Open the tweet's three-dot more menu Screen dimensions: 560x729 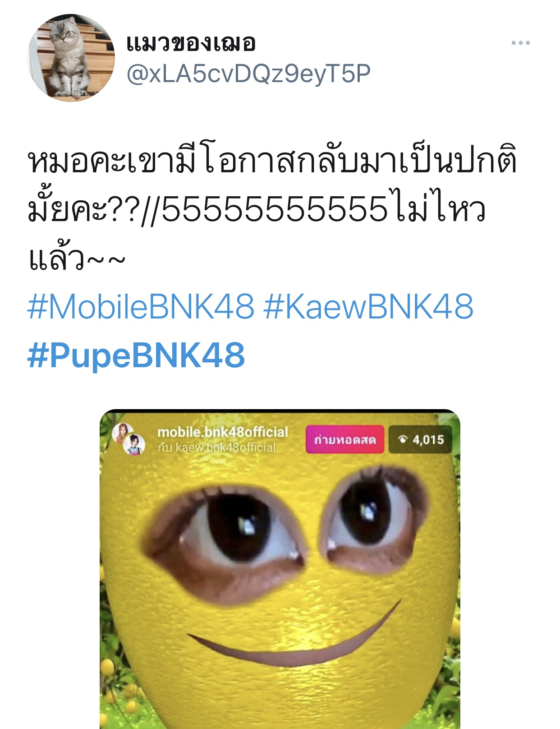coord(520,43)
